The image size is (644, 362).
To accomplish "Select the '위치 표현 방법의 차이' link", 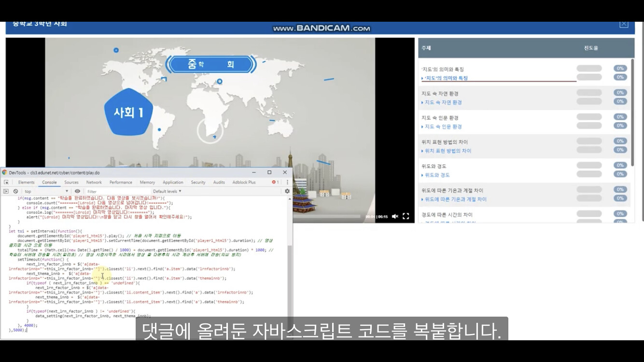I will pyautogui.click(x=448, y=151).
